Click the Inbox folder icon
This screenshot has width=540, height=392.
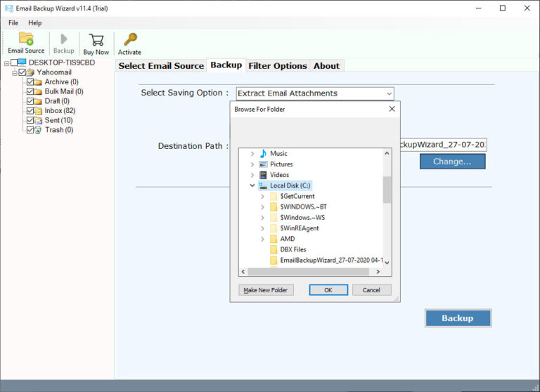click(38, 111)
